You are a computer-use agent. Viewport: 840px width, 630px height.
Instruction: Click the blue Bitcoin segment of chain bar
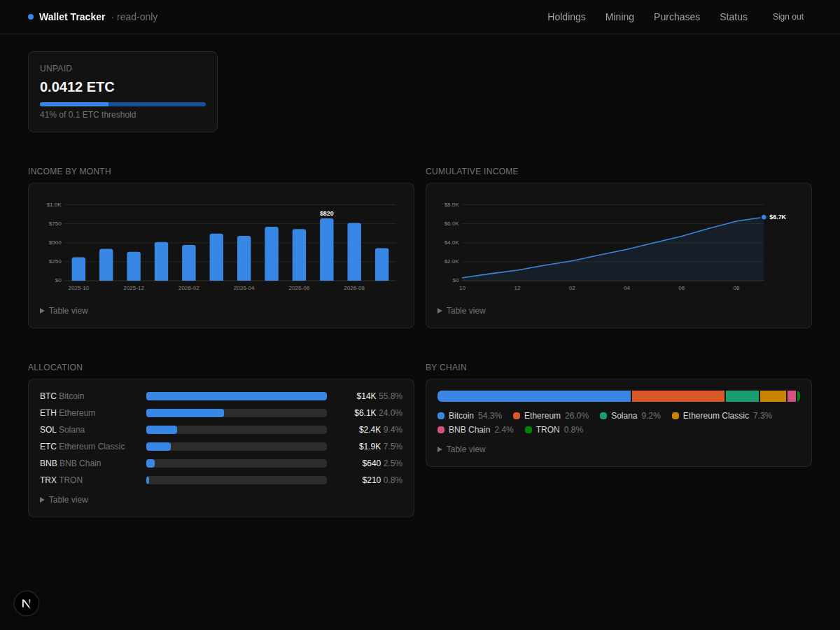click(x=534, y=396)
